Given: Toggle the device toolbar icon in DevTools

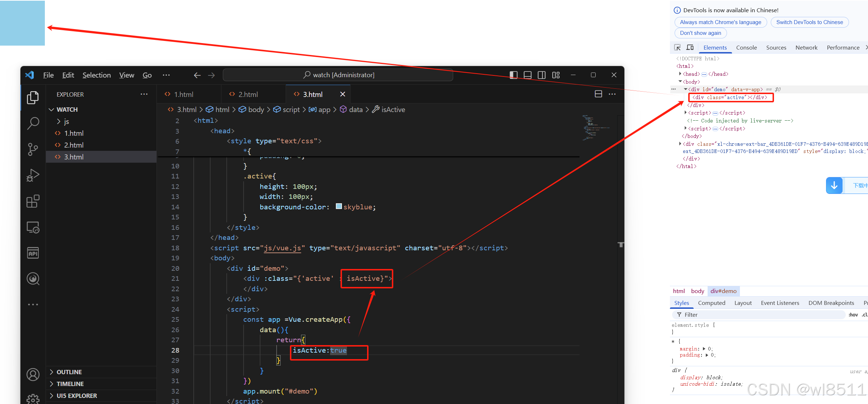Looking at the screenshot, I should coord(690,47).
